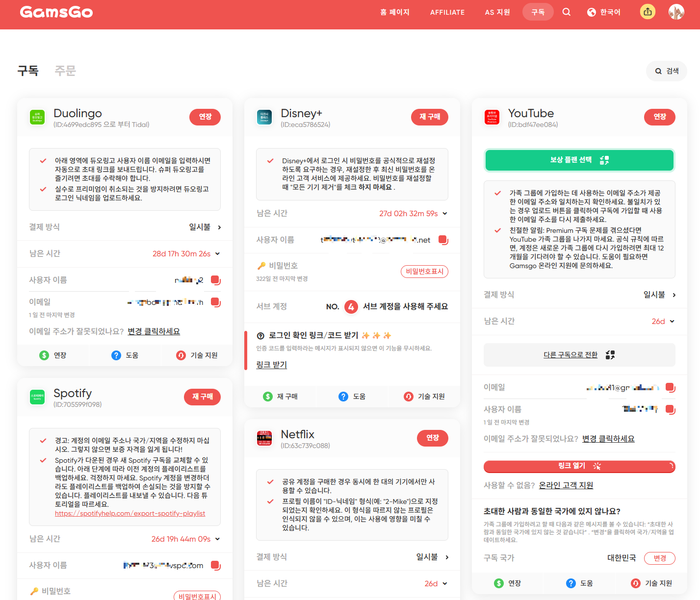Expand Duolingo remaining time 28d dropdown
700x600 pixels.
coord(217,254)
